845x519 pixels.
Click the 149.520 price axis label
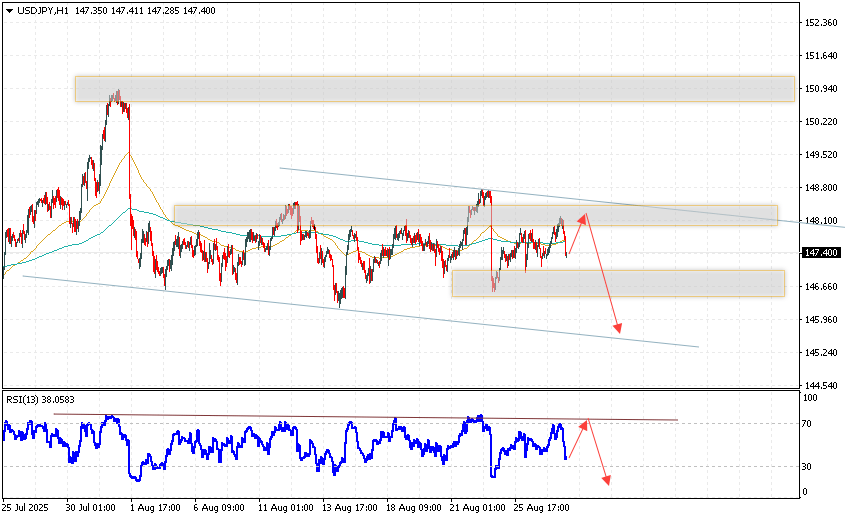tap(821, 155)
